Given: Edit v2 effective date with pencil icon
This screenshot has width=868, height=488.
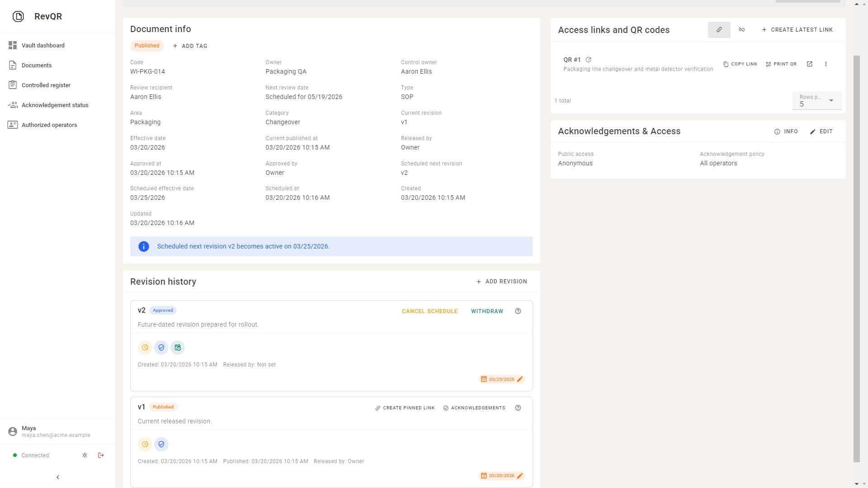Looking at the screenshot, I should pyautogui.click(x=520, y=379).
